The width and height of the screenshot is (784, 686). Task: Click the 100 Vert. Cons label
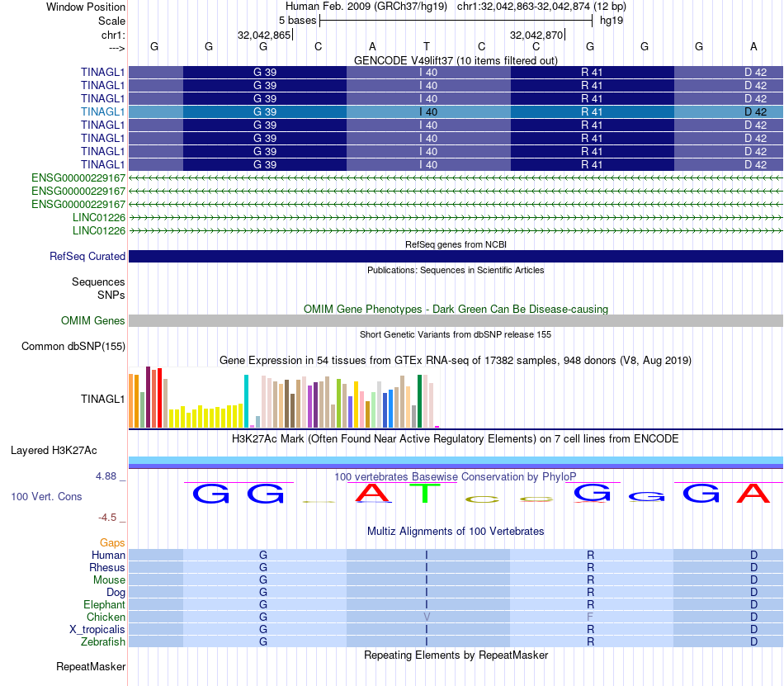46,496
